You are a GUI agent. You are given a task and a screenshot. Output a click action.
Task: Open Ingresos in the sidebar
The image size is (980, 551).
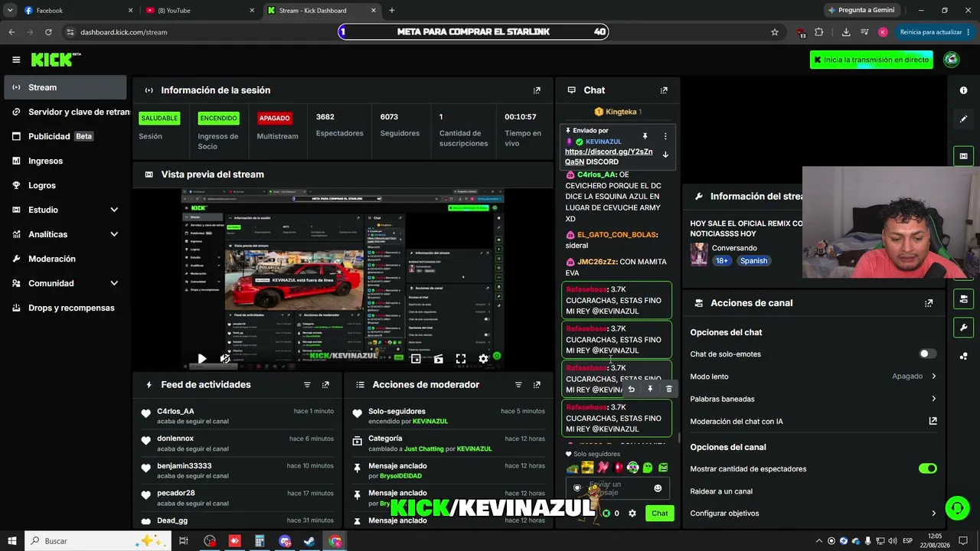point(65,161)
